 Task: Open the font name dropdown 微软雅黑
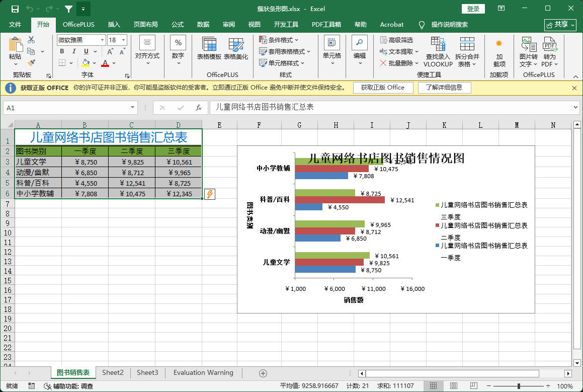[x=102, y=40]
